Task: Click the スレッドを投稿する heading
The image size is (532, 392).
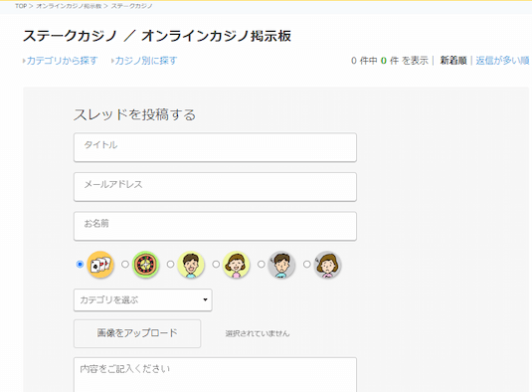Action: [134, 114]
